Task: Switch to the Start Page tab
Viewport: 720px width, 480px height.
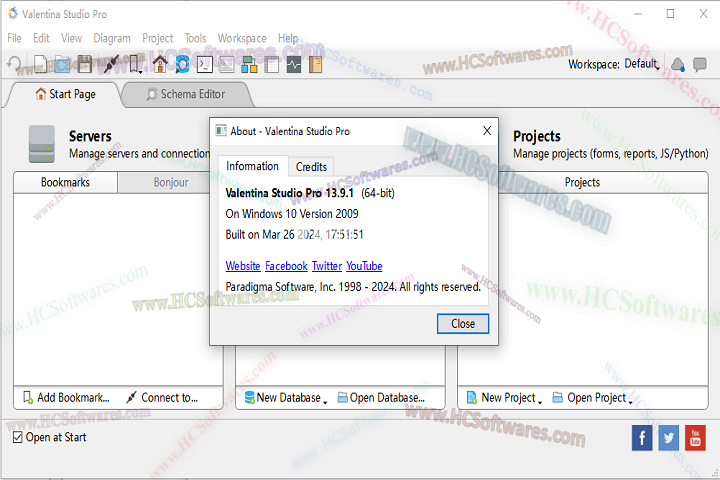Action: click(x=65, y=94)
